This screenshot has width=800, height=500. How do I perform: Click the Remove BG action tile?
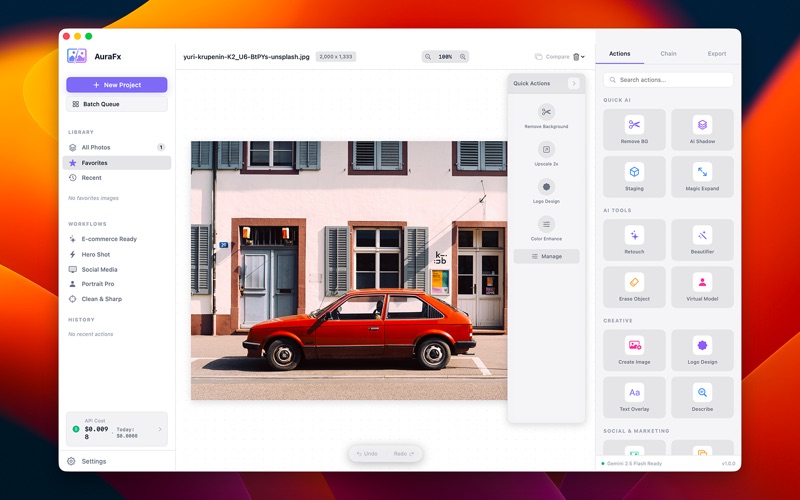pos(634,130)
